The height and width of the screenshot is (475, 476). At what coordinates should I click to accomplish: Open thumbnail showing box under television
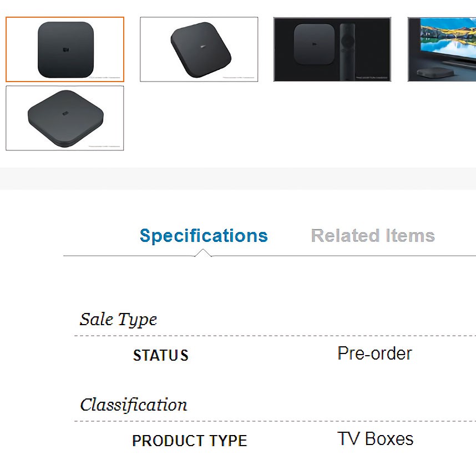(442, 49)
